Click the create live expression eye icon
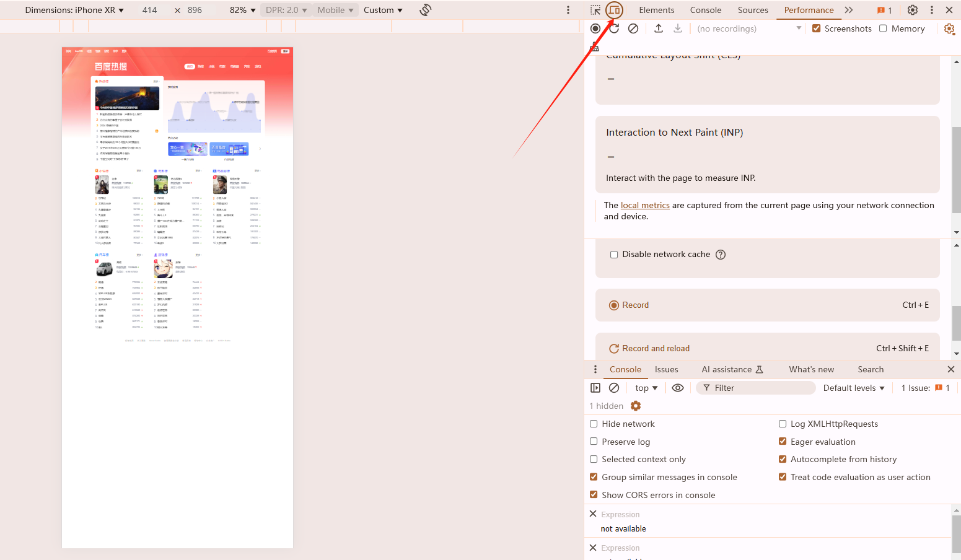The width and height of the screenshot is (961, 560). coord(678,388)
